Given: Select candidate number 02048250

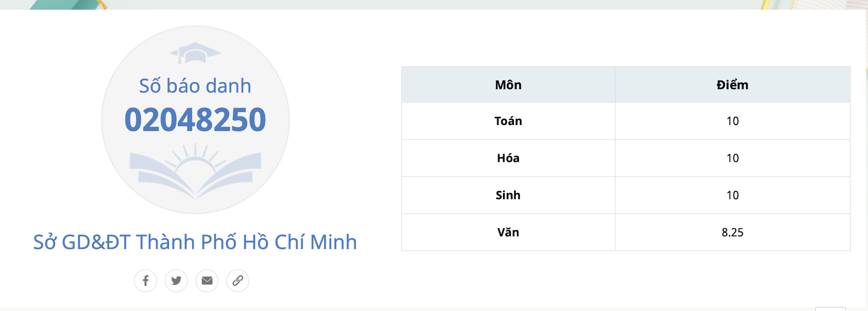Looking at the screenshot, I should pos(195,120).
